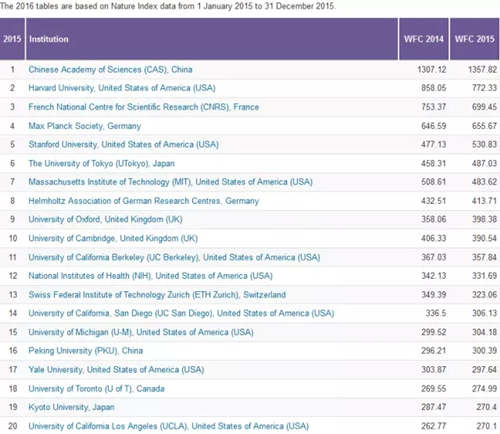Click Massachusetts Institute of Technology (MIT) link

(x=170, y=182)
